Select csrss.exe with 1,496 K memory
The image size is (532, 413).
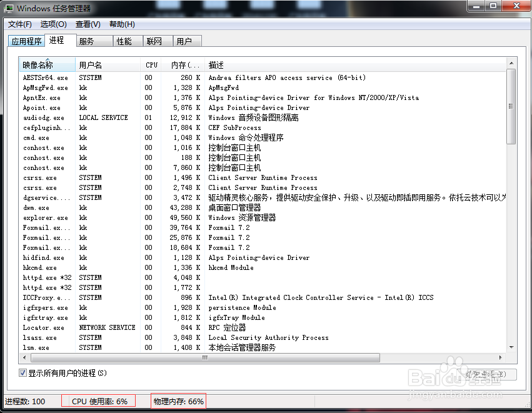point(263,177)
